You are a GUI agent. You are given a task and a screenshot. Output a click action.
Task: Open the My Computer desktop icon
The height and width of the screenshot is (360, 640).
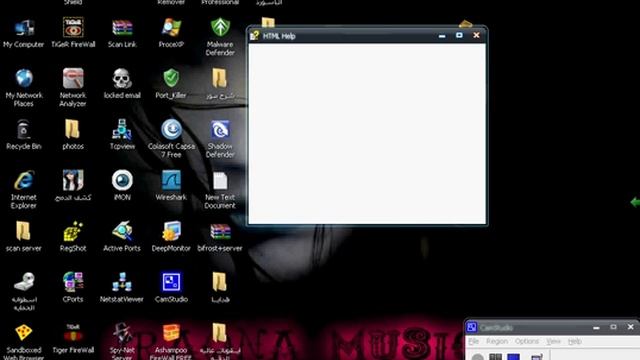point(24,28)
